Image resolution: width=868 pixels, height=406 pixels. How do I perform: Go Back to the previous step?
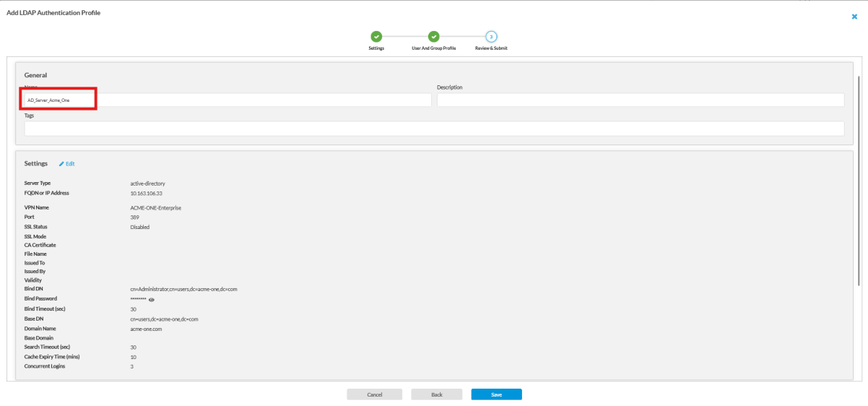tap(436, 394)
